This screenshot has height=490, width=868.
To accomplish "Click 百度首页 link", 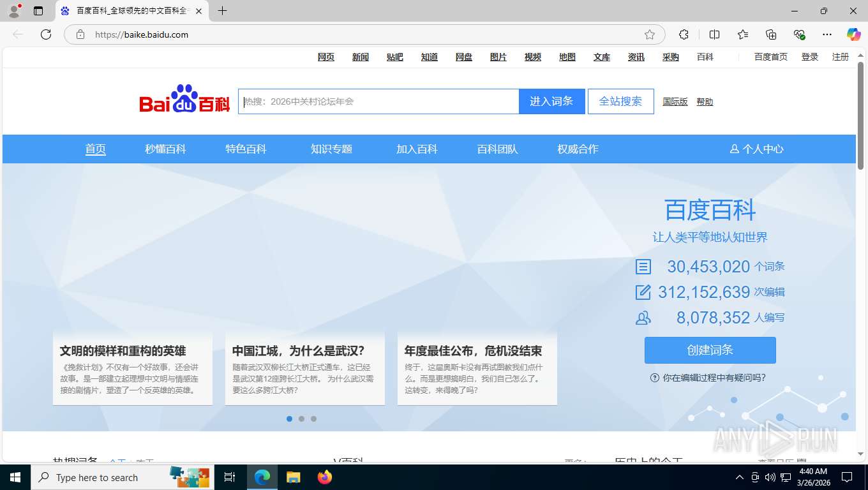I will [x=771, y=57].
